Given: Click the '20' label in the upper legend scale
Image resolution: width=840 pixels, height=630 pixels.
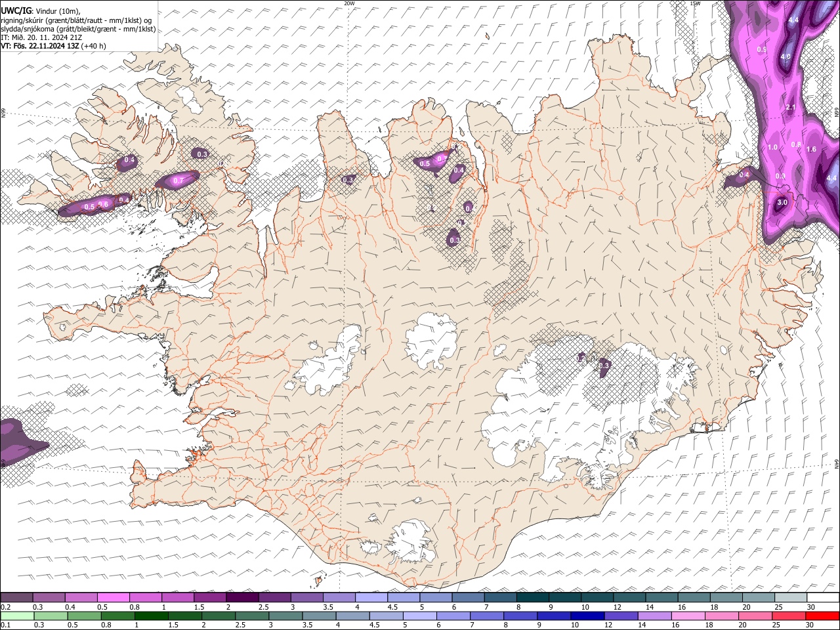Looking at the screenshot, I should pos(746,607).
